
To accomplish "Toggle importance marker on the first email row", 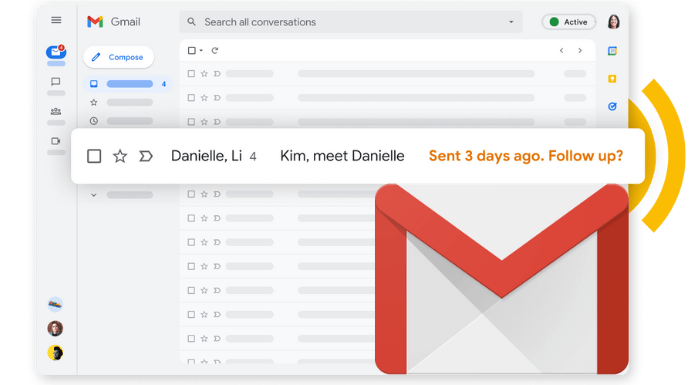I will (x=217, y=74).
